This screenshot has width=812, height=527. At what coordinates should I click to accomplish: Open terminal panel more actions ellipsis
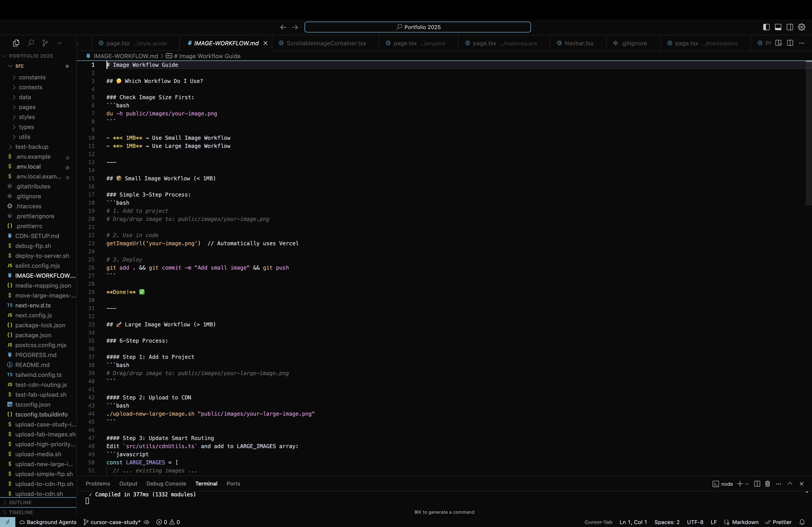coord(779,484)
